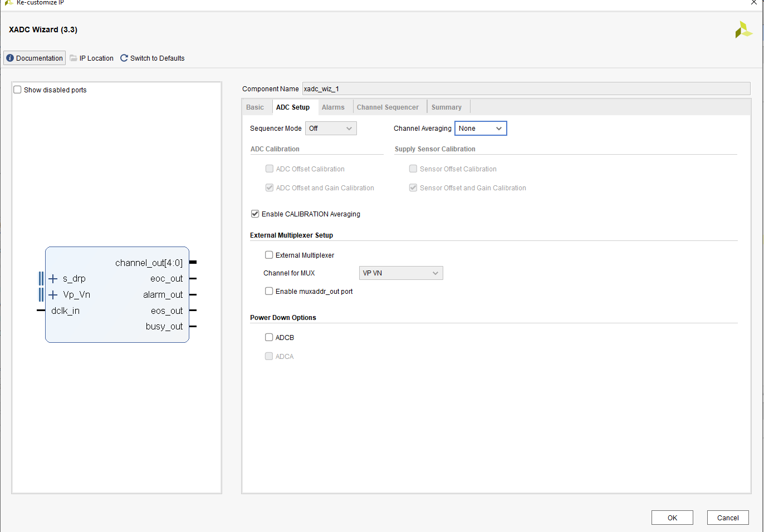Open the Summary tab
Image resolution: width=764 pixels, height=532 pixels.
pos(447,107)
